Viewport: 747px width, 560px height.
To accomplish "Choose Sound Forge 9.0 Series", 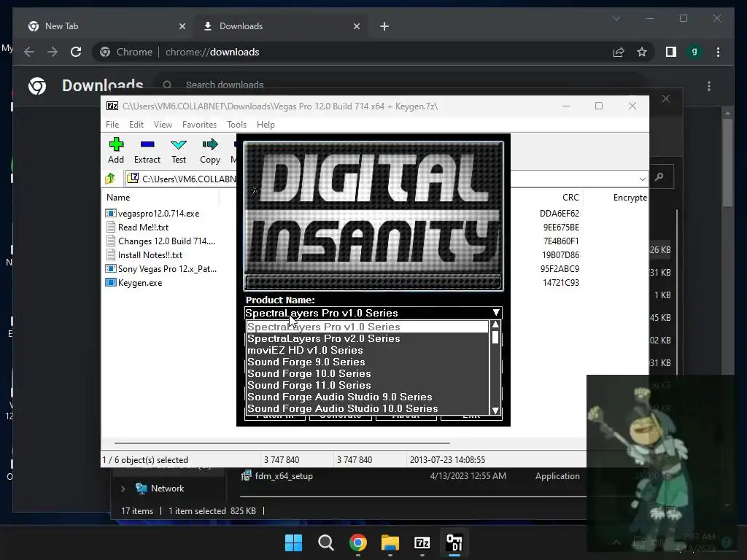I will [x=368, y=362].
